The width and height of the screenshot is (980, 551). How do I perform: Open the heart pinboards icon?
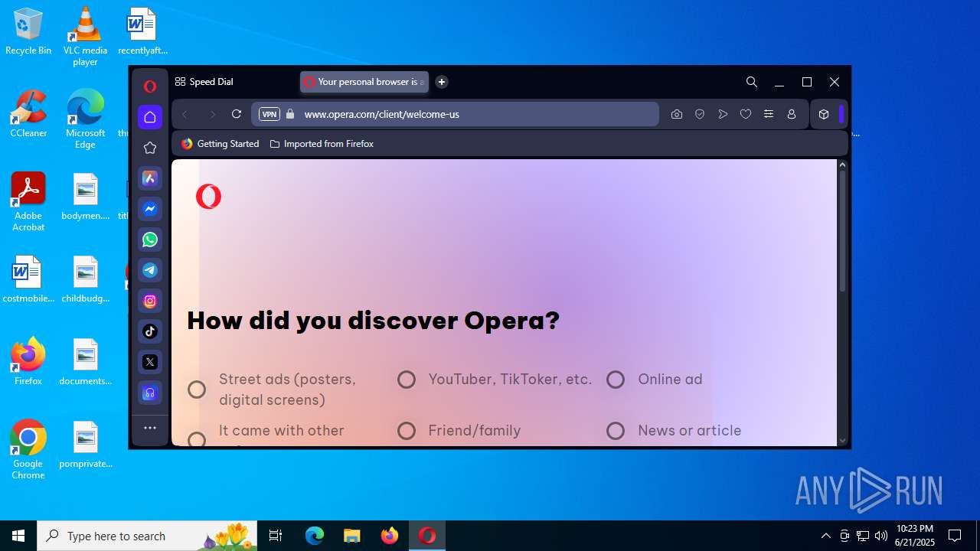[746, 114]
